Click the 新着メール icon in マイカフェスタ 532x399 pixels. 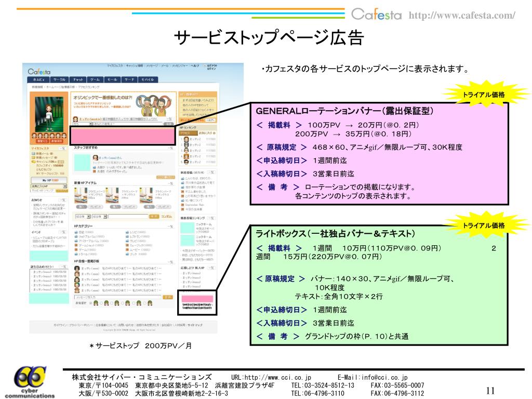tap(34, 154)
